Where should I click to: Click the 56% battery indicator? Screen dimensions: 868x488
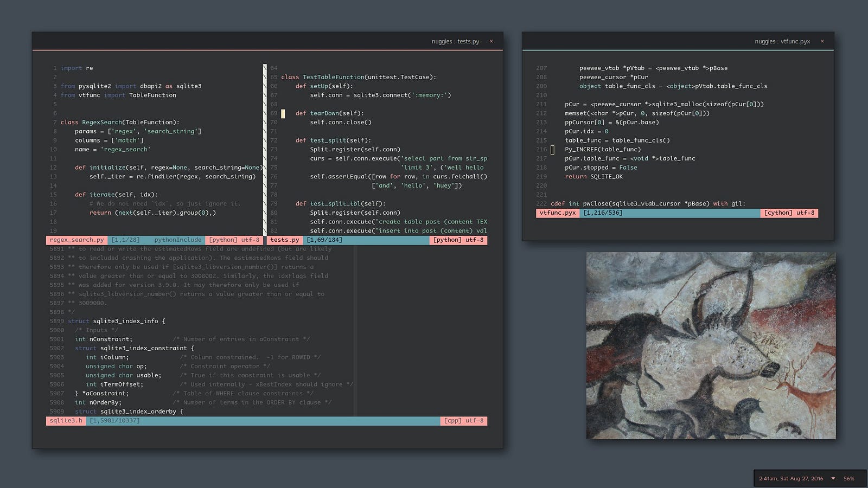click(849, 478)
